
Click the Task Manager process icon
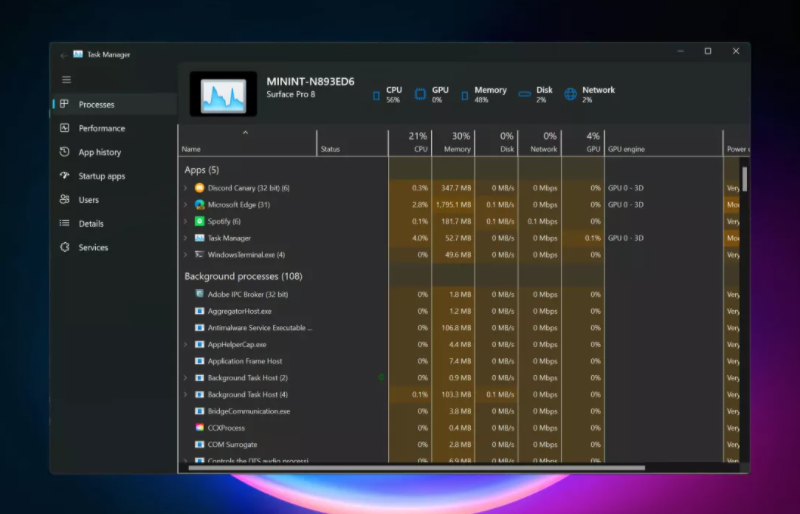(199, 238)
